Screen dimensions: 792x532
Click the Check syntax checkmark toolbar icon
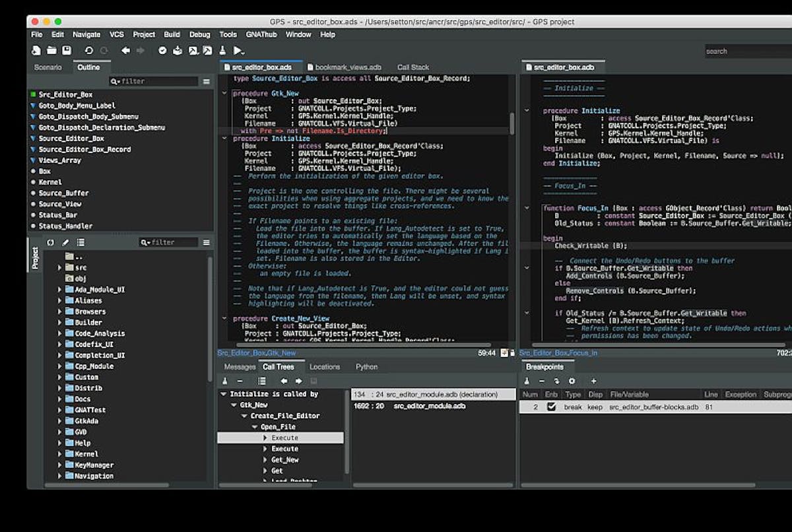click(162, 51)
